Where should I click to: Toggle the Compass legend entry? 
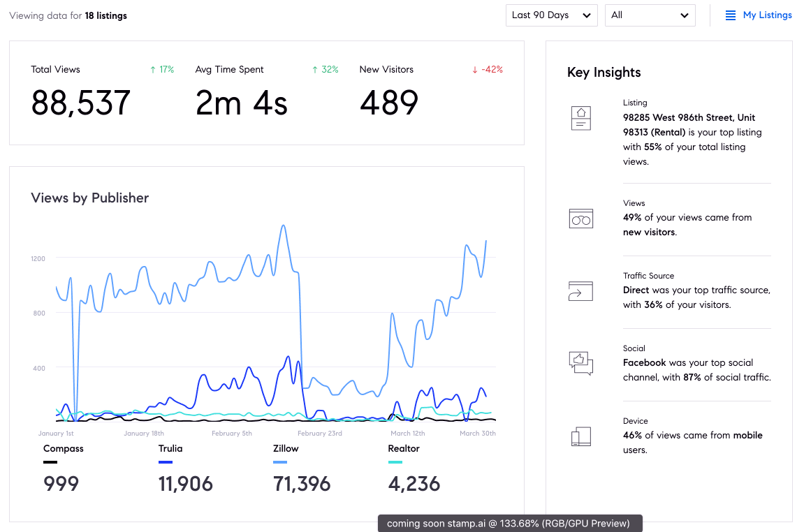(63, 449)
